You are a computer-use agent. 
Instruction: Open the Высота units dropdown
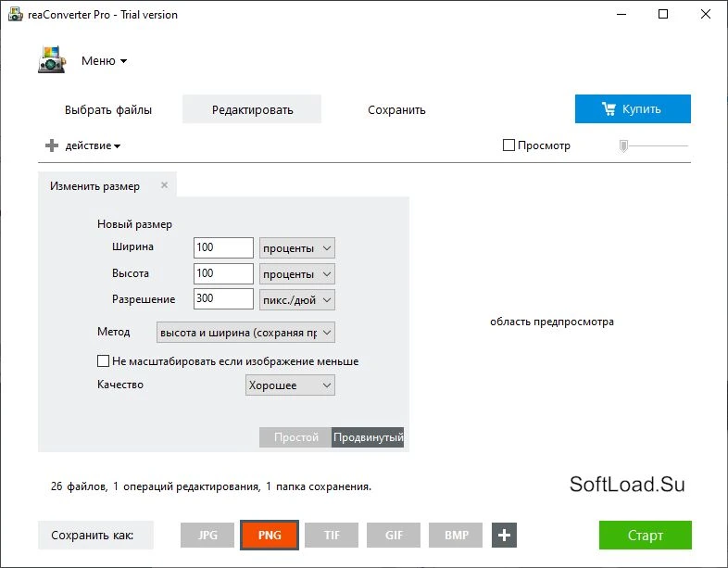point(296,274)
